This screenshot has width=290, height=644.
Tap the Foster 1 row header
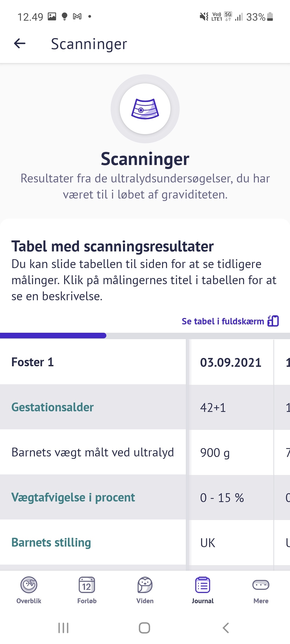point(32,362)
